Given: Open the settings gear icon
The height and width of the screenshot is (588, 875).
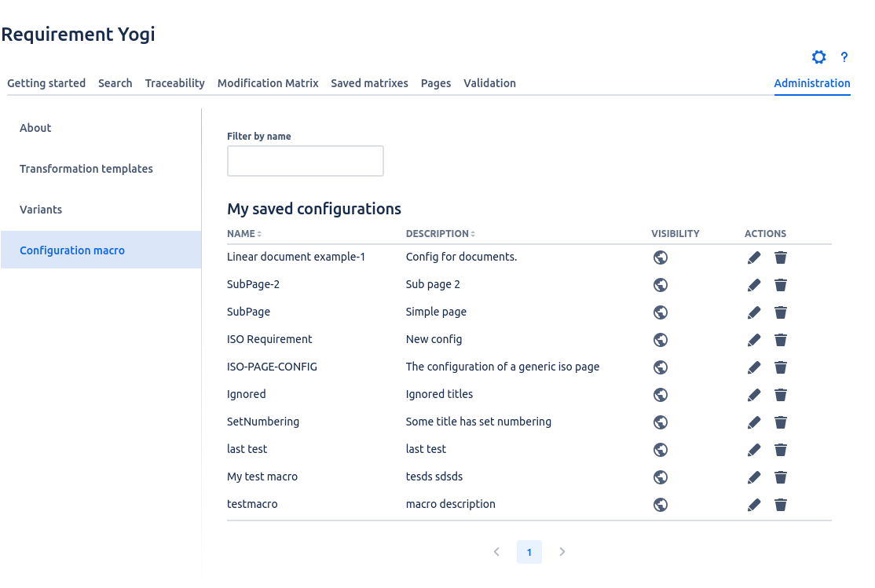Looking at the screenshot, I should pyautogui.click(x=819, y=57).
